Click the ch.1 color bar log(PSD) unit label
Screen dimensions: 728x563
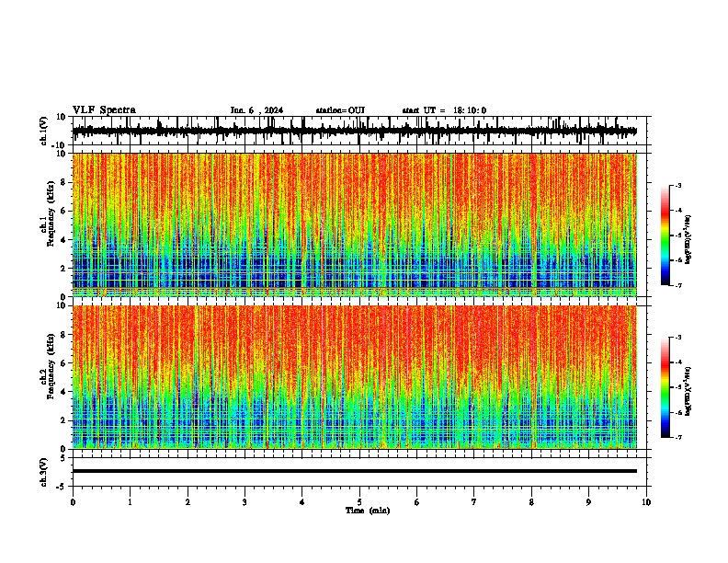pos(688,239)
